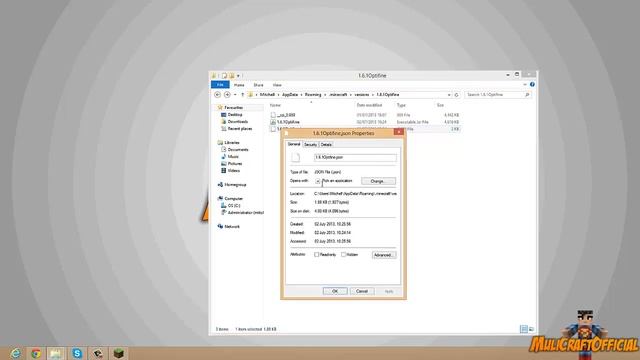This screenshot has width=640, height=360.
Task: Sort by Name column header
Action: [276, 105]
